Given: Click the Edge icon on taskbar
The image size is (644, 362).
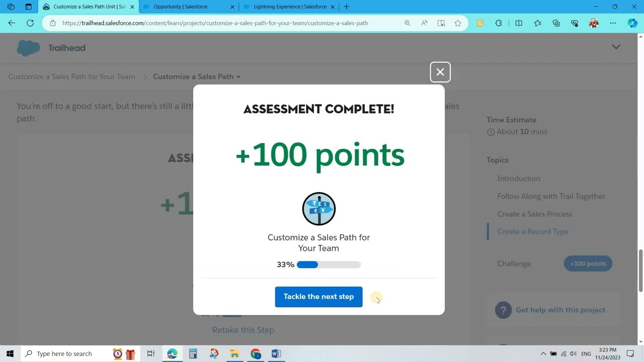Looking at the screenshot, I should (172, 353).
